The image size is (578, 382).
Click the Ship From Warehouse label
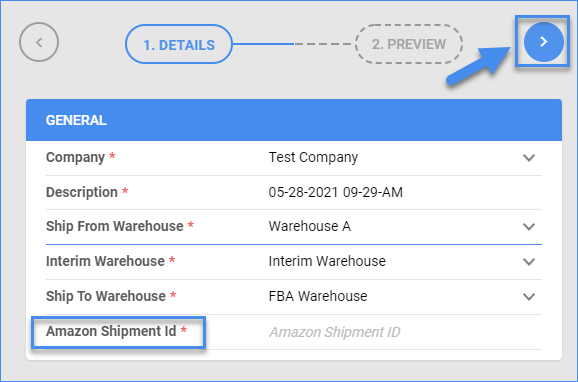click(x=114, y=226)
